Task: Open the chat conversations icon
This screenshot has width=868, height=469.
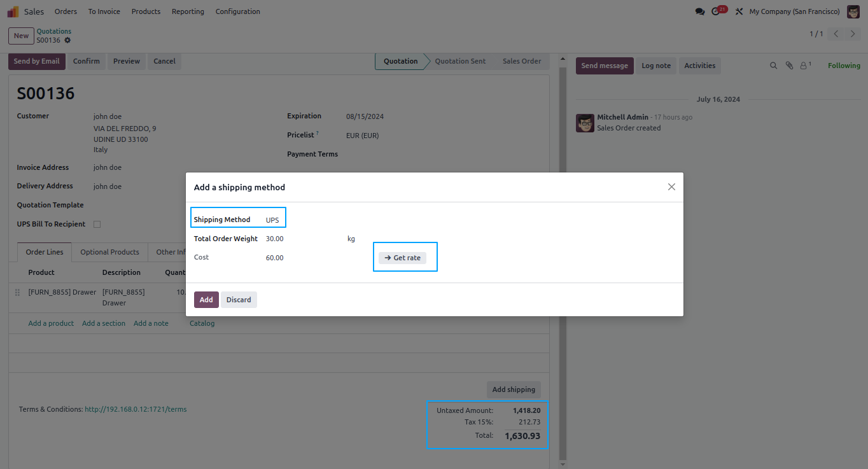Action: 700,11
